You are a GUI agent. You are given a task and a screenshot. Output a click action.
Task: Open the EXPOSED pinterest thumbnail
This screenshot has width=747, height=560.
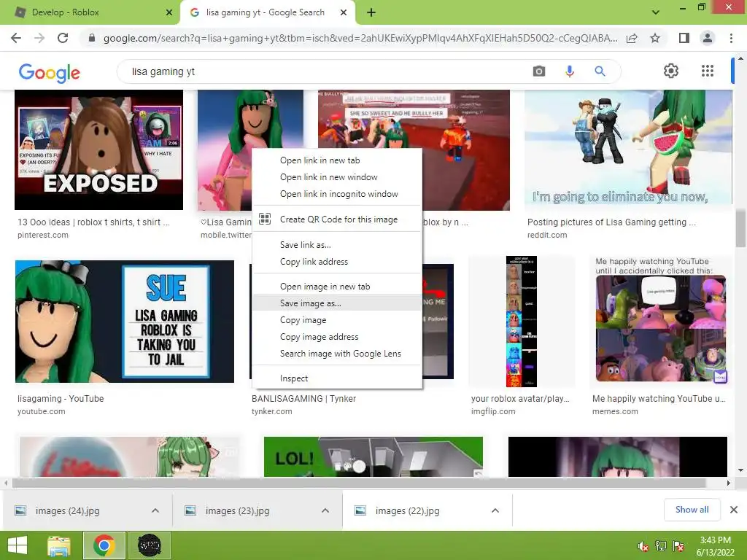98,149
